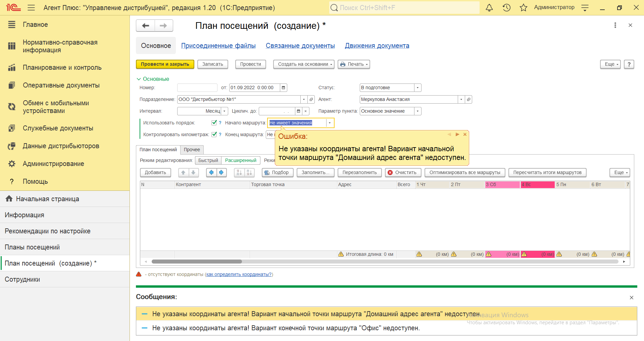Open Обмен с мобильными устройствами section
Viewport: 644px width, 341px height.
56,107
